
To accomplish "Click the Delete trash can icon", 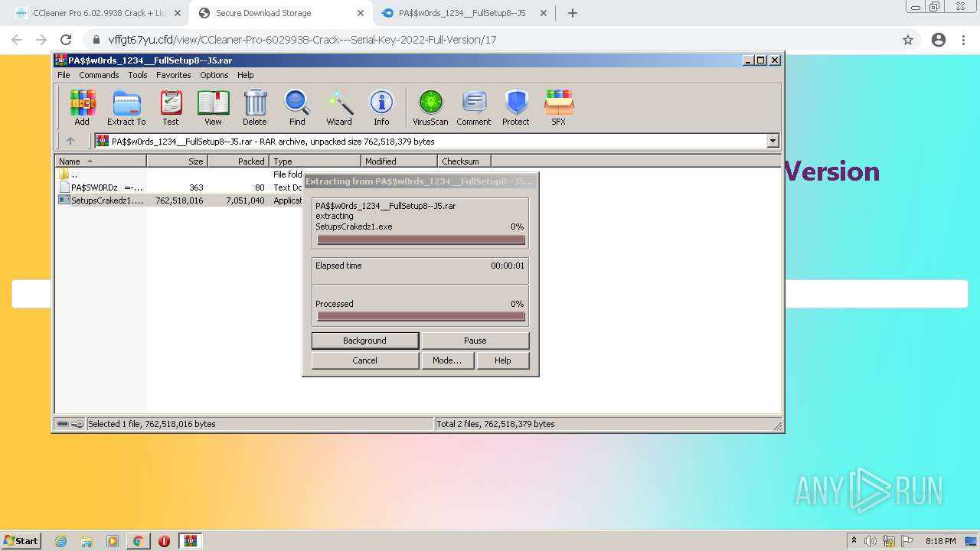I will tap(255, 107).
